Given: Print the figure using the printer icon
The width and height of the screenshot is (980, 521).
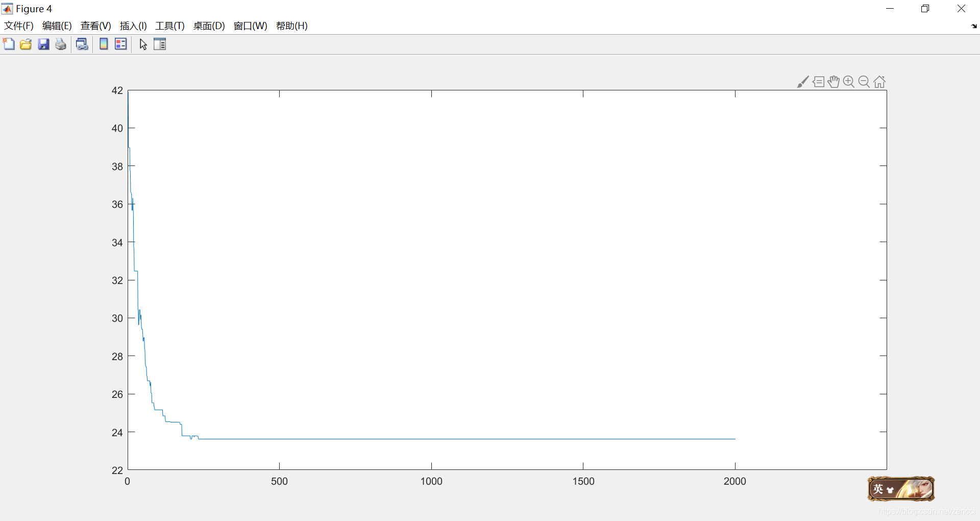Looking at the screenshot, I should 61,44.
